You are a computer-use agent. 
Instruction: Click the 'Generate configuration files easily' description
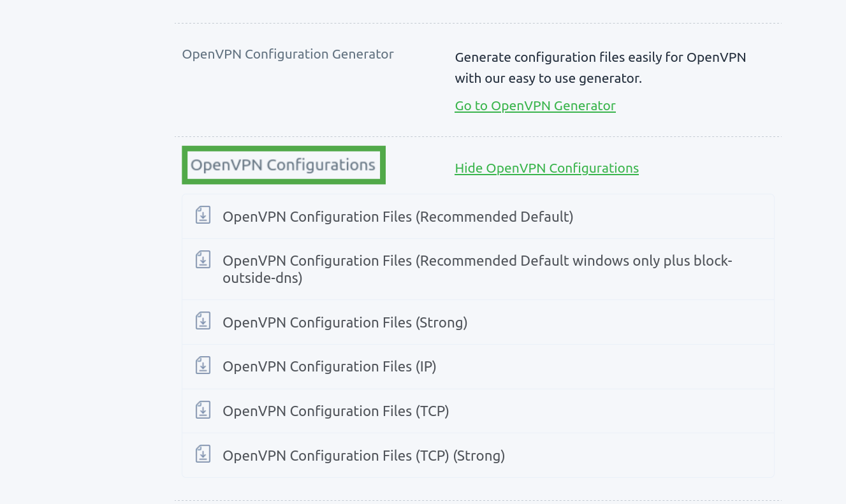(x=601, y=68)
